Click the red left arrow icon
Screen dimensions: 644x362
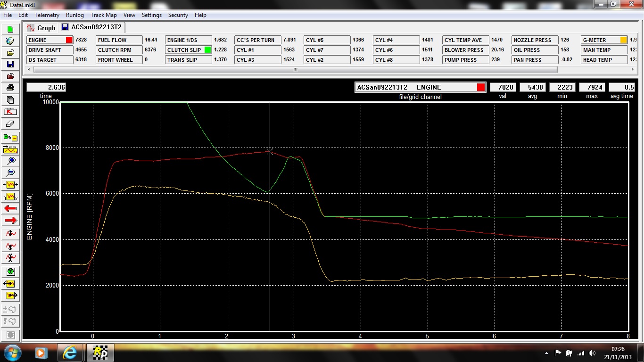[x=10, y=208]
